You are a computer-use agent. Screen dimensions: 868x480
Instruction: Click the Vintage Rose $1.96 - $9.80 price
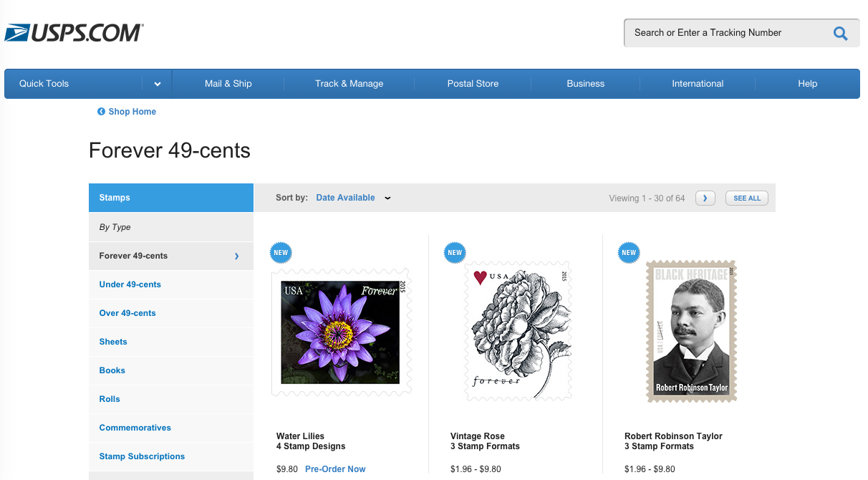[x=476, y=469]
